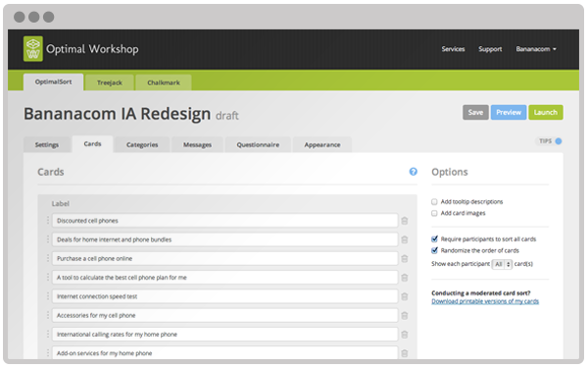Click drag handle beside 'Deals for home internet' row
This screenshot has width=588, height=368.
point(48,239)
